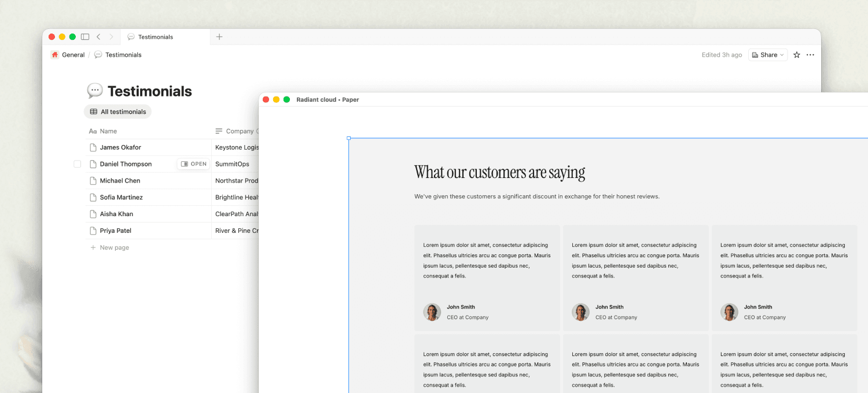Click the page icon next to Sofia Martinez

tap(93, 198)
